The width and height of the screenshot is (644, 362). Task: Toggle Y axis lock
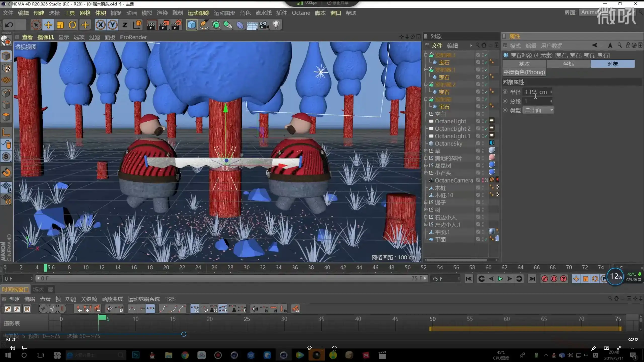click(x=112, y=25)
